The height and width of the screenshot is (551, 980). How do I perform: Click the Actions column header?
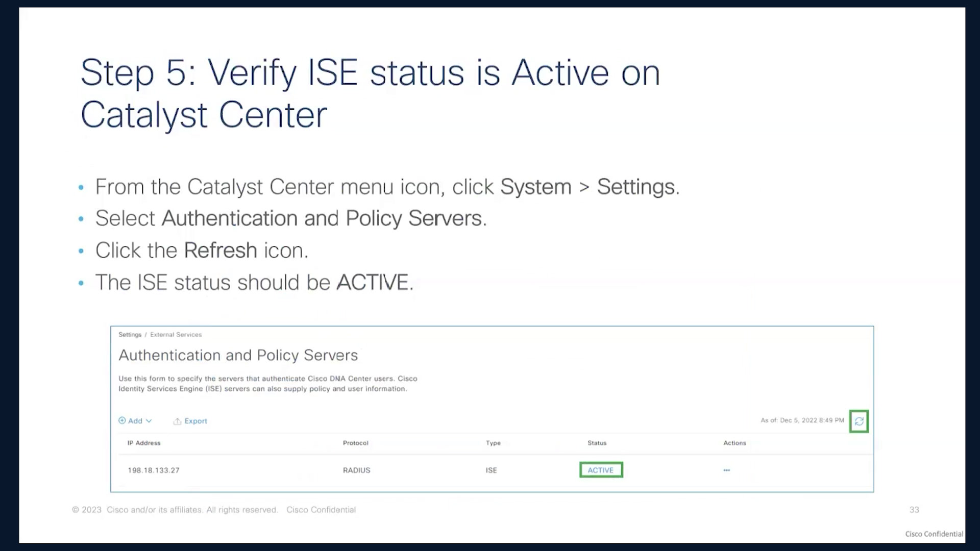click(x=734, y=443)
